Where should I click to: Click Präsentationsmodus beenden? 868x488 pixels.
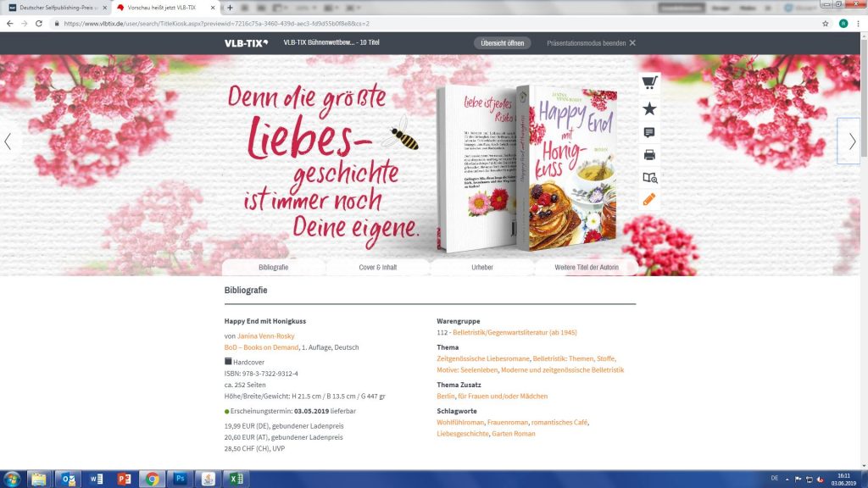(587, 43)
